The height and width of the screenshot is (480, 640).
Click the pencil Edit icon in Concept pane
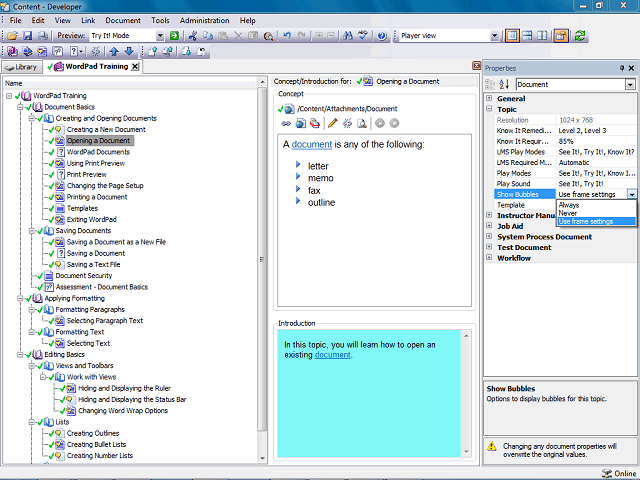coord(333,123)
